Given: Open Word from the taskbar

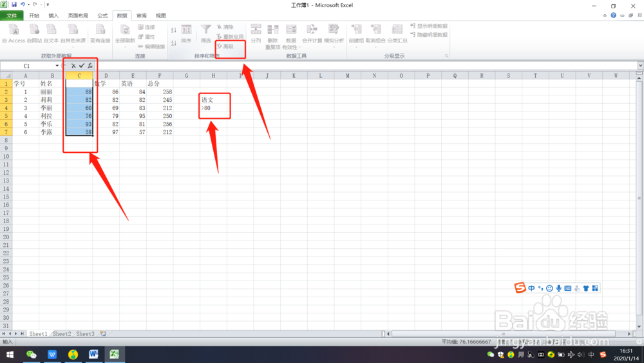Looking at the screenshot, I should [93, 355].
